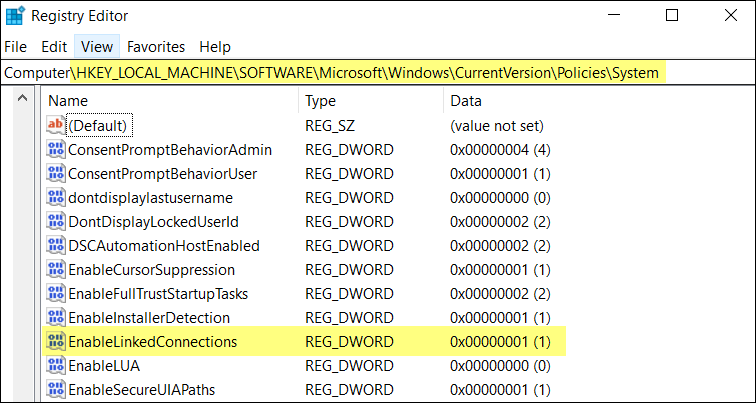Select the EnableSecureUIAPaths value name
The height and width of the screenshot is (403, 756).
click(x=142, y=390)
